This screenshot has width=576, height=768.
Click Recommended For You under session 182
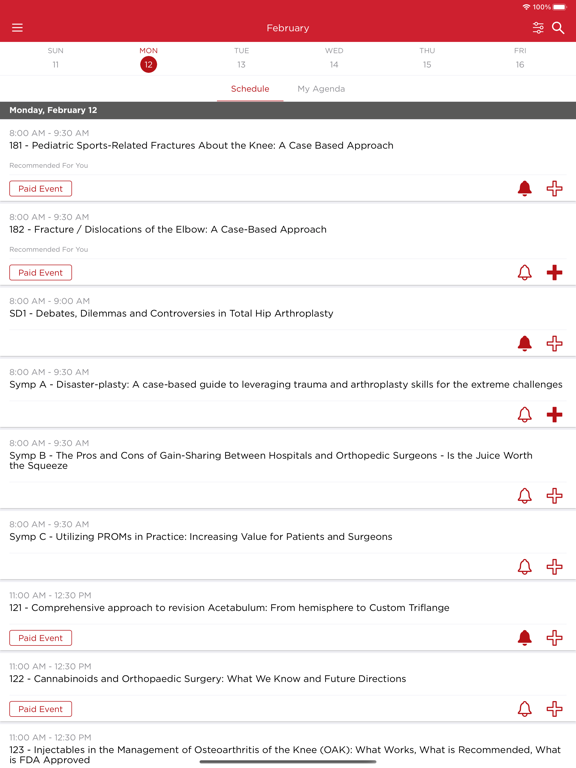48,249
